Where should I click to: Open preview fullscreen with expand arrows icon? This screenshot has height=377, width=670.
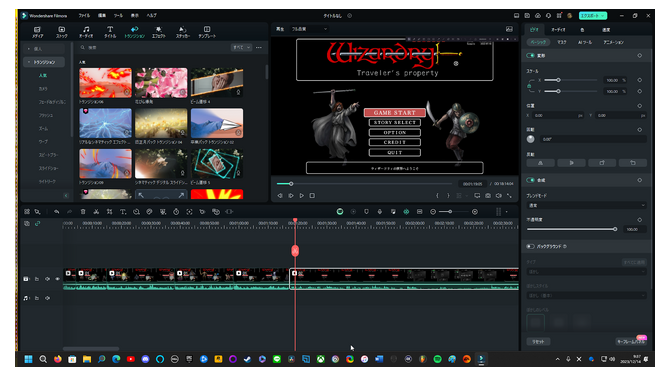(x=509, y=195)
